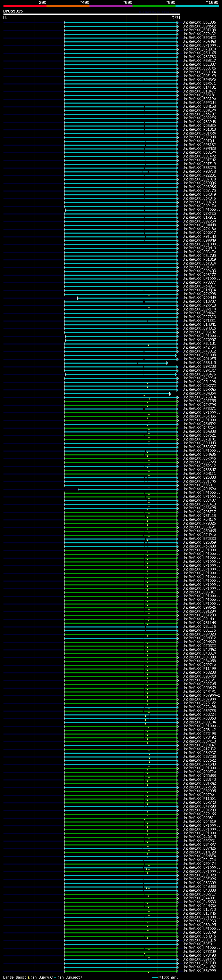Click the shortened cyan alignment bar of A3AQ64
The height and width of the screenshot is (980, 222).
(118, 394)
